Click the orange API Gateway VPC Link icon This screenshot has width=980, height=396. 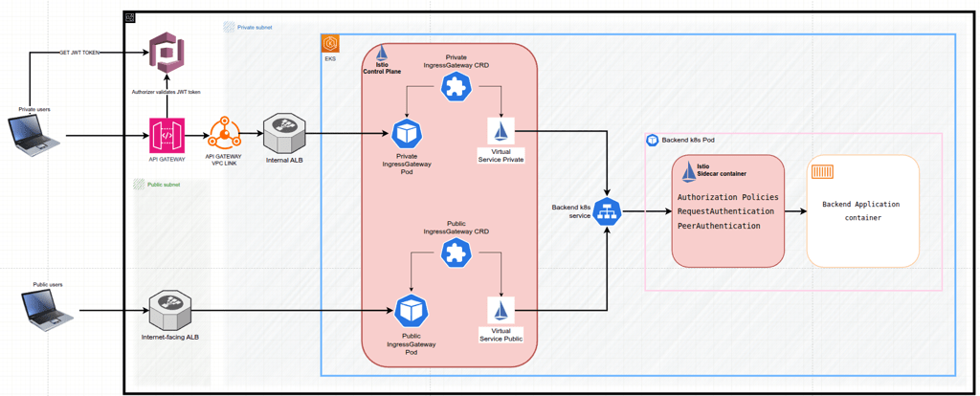tap(224, 134)
